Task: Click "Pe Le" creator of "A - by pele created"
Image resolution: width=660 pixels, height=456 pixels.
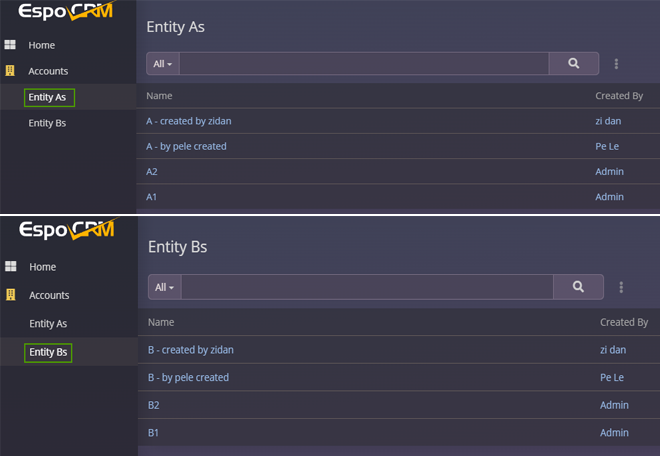Action: 608,147
